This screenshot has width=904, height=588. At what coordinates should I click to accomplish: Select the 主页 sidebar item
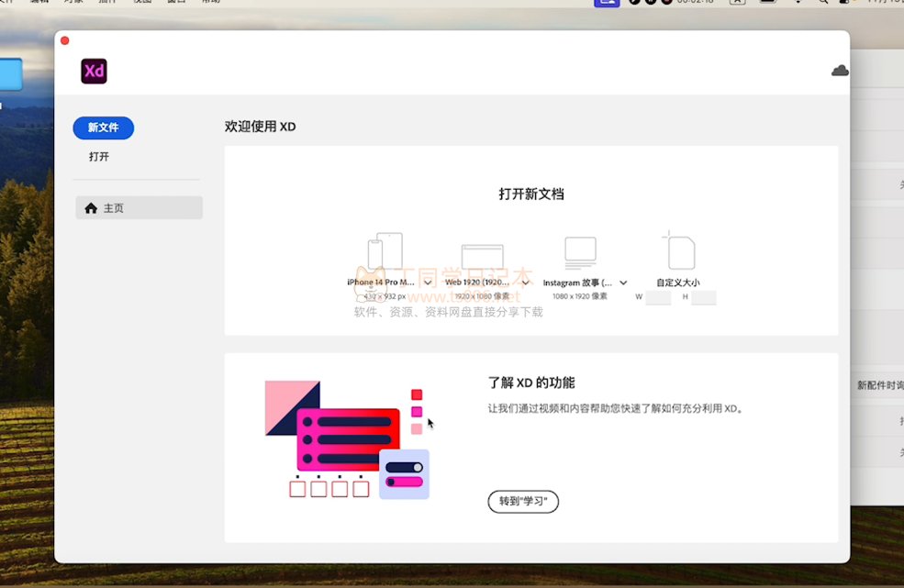(x=139, y=208)
